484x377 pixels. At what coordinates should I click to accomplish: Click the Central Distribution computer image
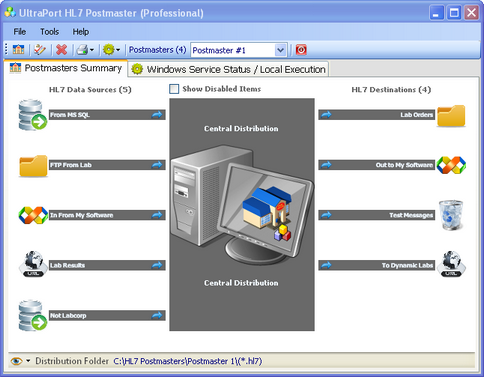coord(242,205)
